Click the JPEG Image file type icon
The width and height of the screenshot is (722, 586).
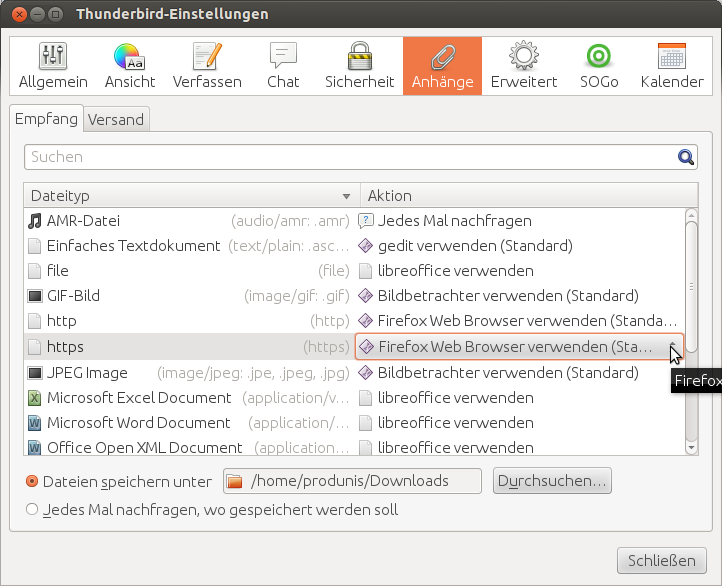point(35,373)
